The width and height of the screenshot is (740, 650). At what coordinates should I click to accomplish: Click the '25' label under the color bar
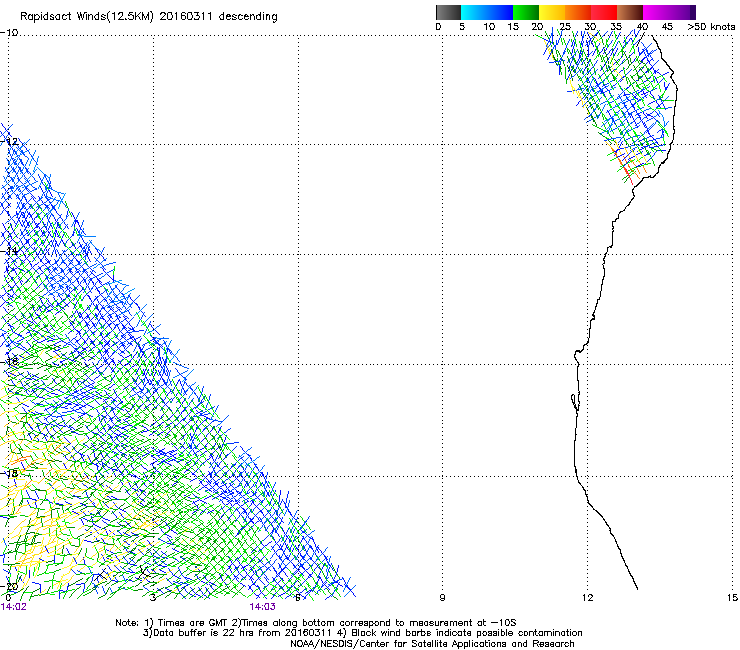[x=565, y=26]
